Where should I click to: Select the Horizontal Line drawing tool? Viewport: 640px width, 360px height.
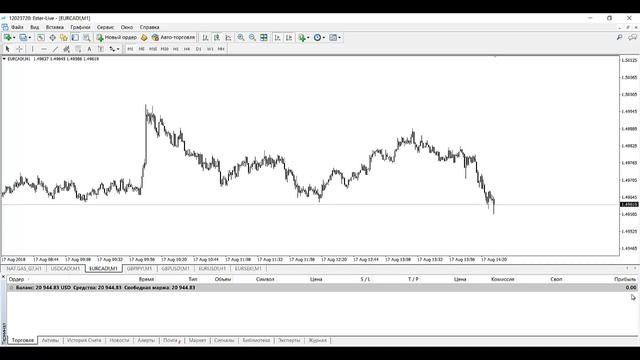coord(44,49)
